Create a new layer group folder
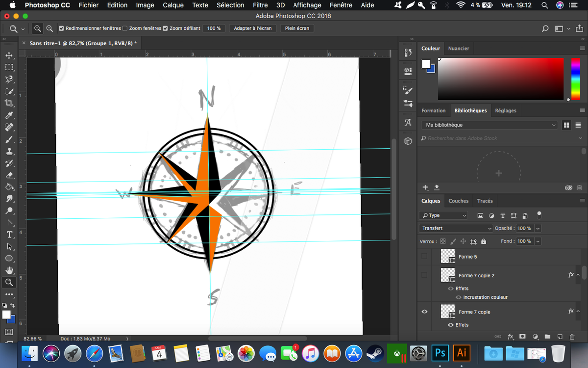This screenshot has height=368, width=588. (547, 337)
